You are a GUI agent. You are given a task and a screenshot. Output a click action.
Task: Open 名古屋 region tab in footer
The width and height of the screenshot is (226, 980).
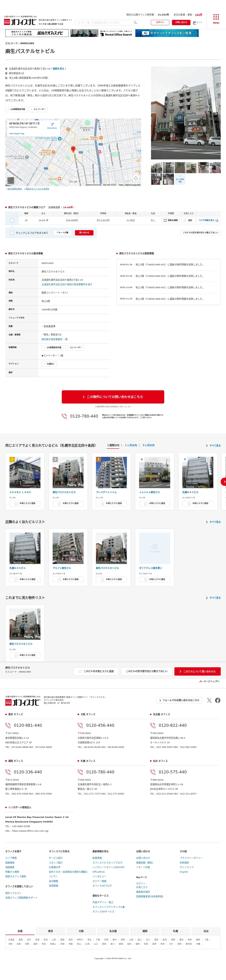113,931
